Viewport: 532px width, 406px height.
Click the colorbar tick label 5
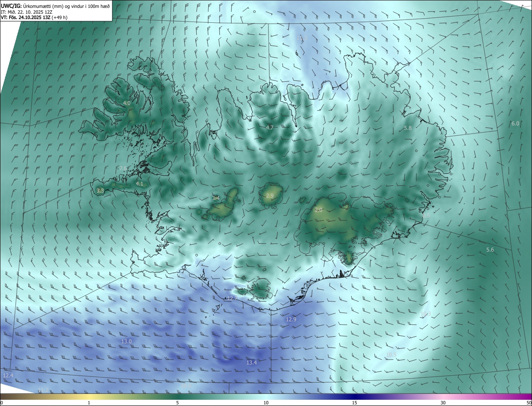[177, 403]
